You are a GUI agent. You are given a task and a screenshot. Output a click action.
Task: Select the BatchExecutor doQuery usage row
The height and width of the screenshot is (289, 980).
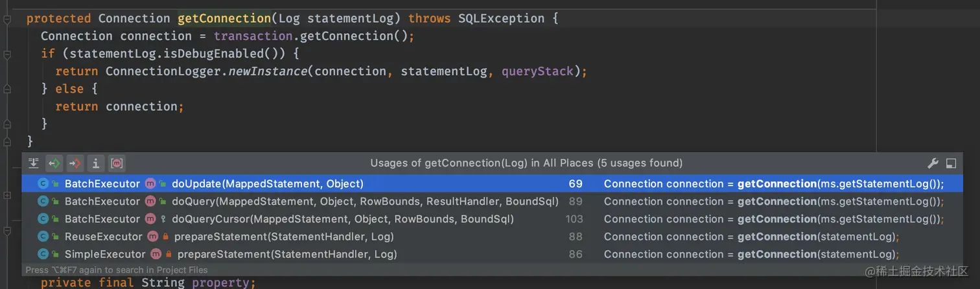[492, 202]
